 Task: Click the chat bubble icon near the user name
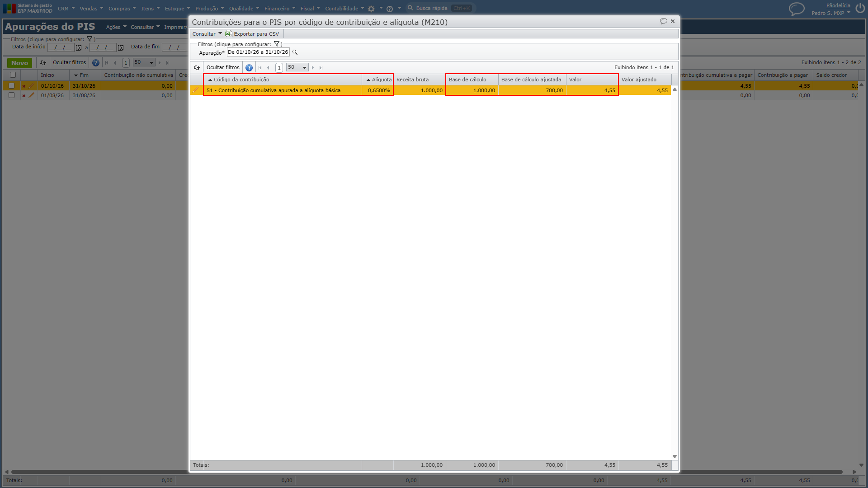(797, 9)
